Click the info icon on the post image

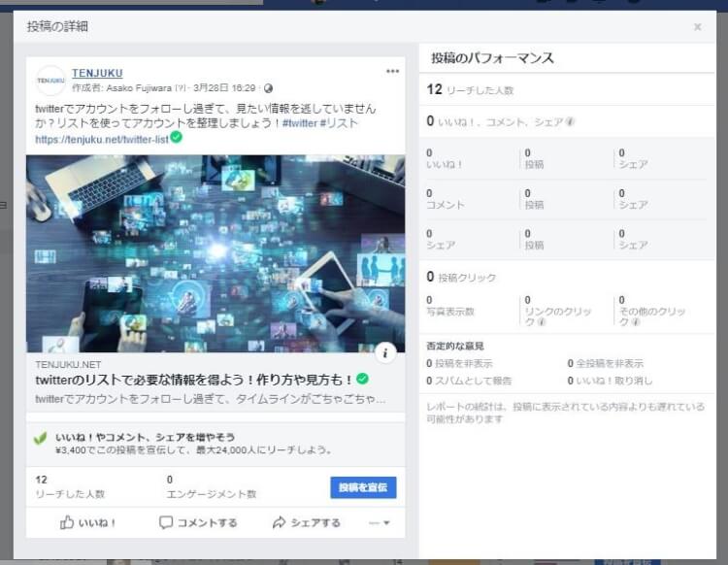[385, 353]
